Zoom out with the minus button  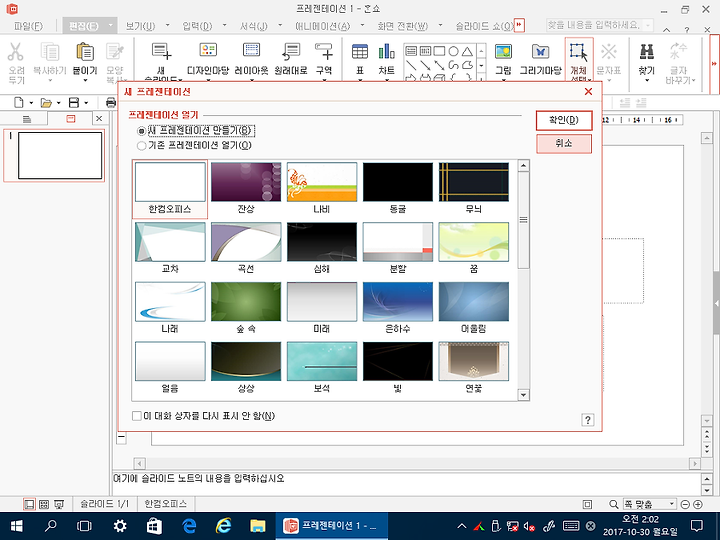[685, 504]
